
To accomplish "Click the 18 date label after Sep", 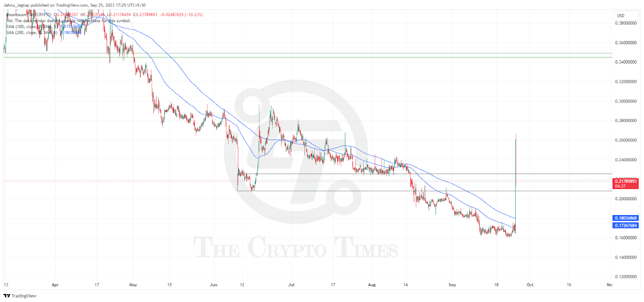I will (x=496, y=285).
